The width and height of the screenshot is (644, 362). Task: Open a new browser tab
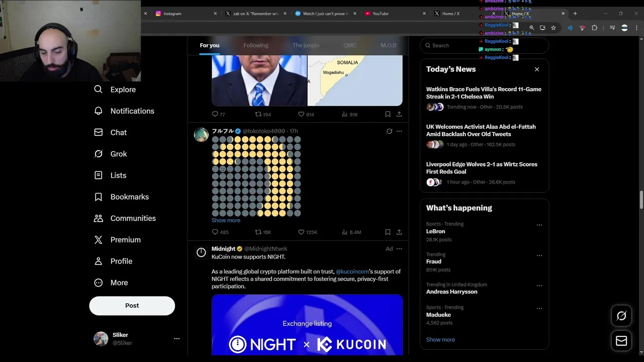[575, 14]
